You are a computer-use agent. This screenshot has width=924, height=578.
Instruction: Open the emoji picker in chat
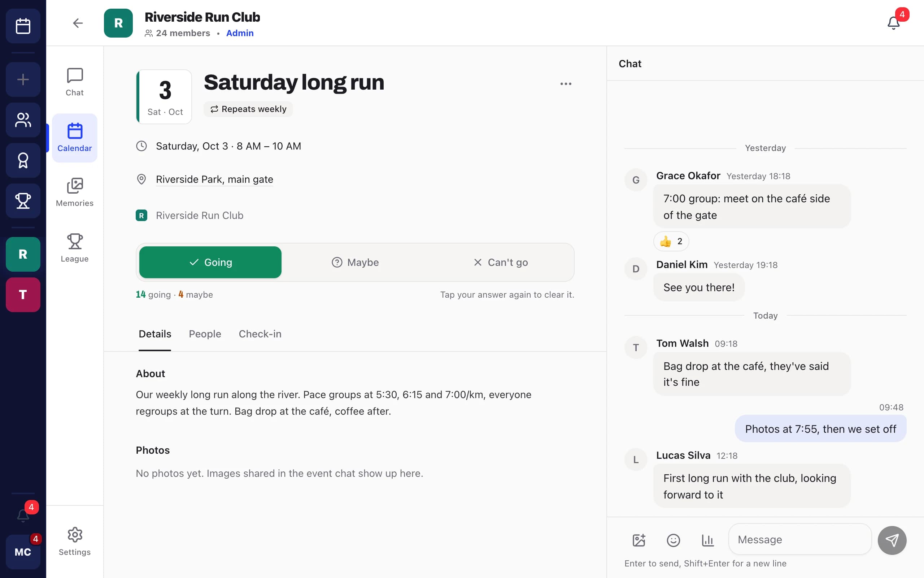(673, 540)
